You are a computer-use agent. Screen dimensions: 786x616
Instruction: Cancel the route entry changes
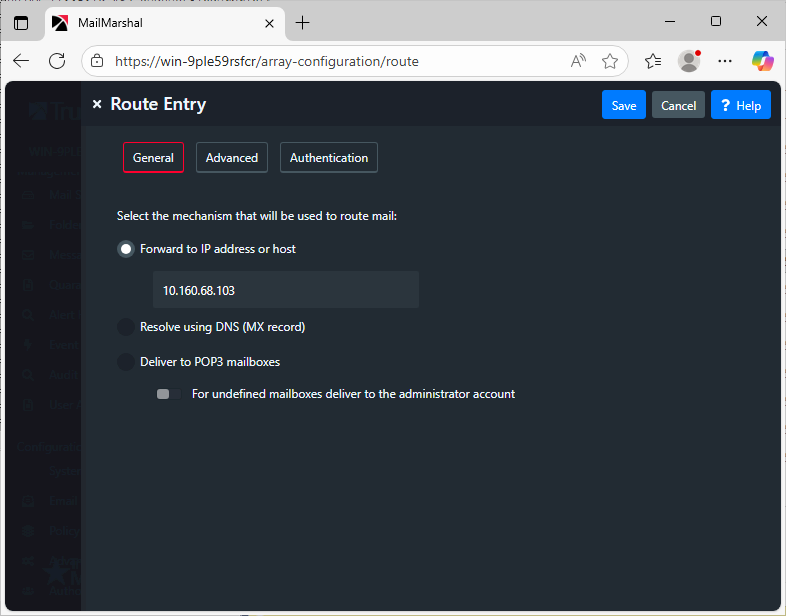pos(678,105)
